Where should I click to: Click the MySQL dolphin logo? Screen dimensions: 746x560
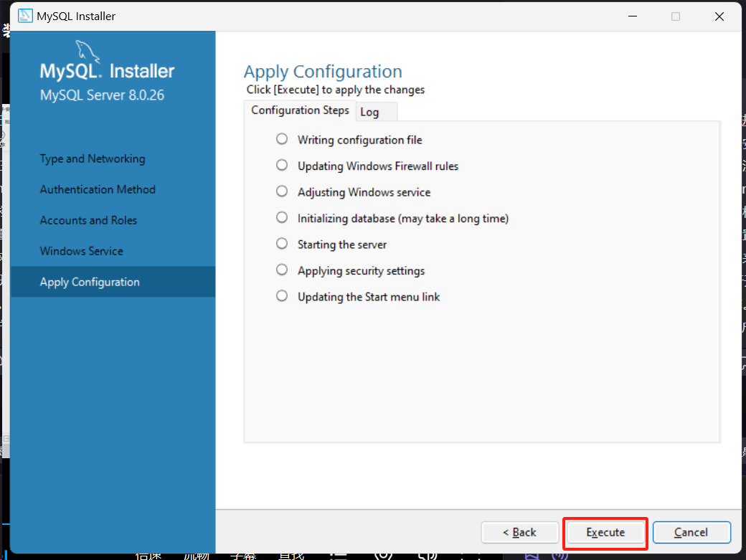88,52
